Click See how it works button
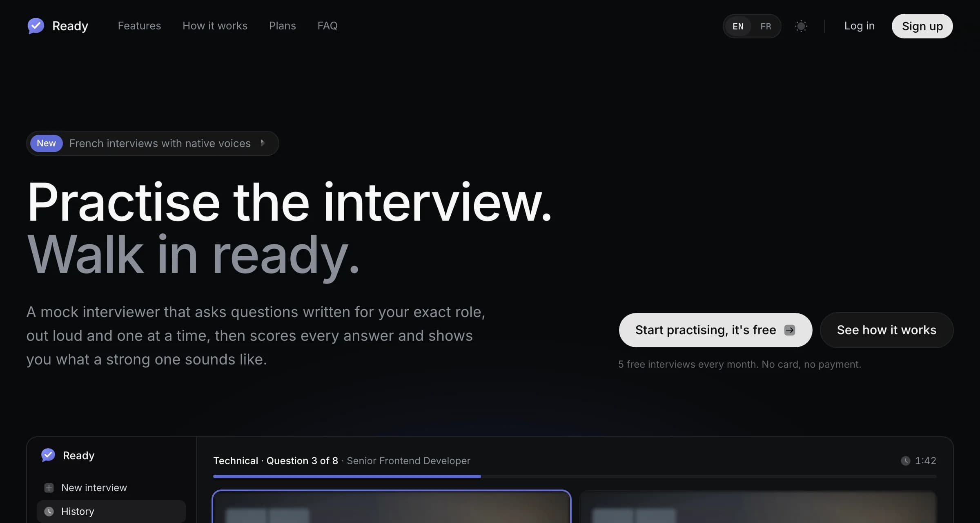Image resolution: width=980 pixels, height=523 pixels. (x=886, y=330)
